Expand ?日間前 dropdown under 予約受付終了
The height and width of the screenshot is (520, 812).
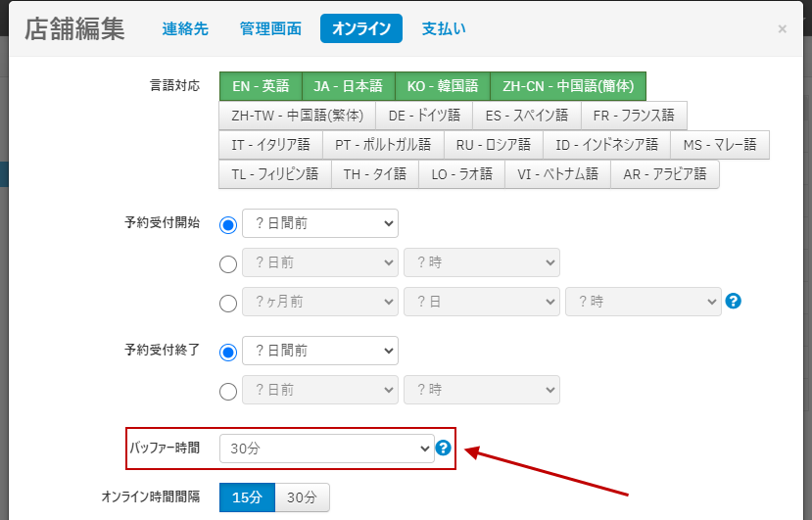pyautogui.click(x=319, y=351)
